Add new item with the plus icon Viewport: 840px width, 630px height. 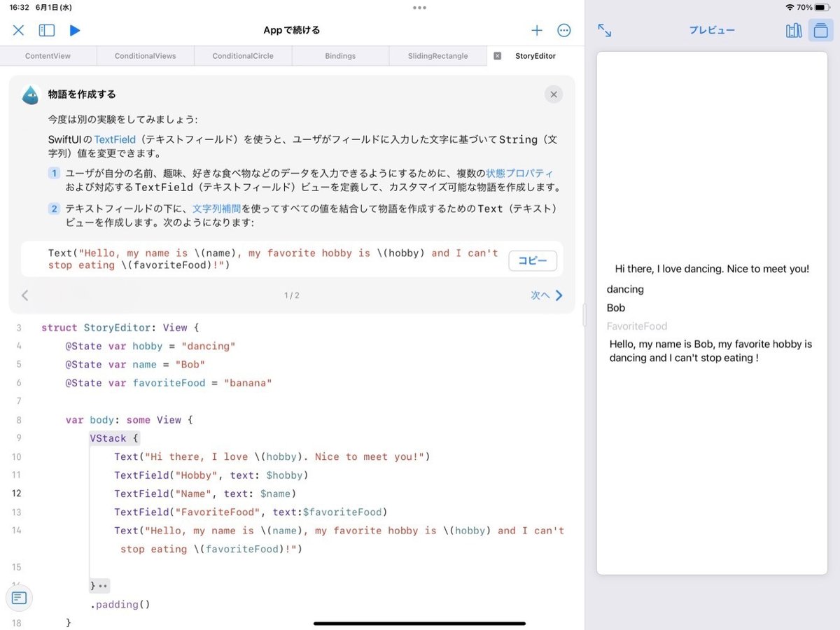537,30
